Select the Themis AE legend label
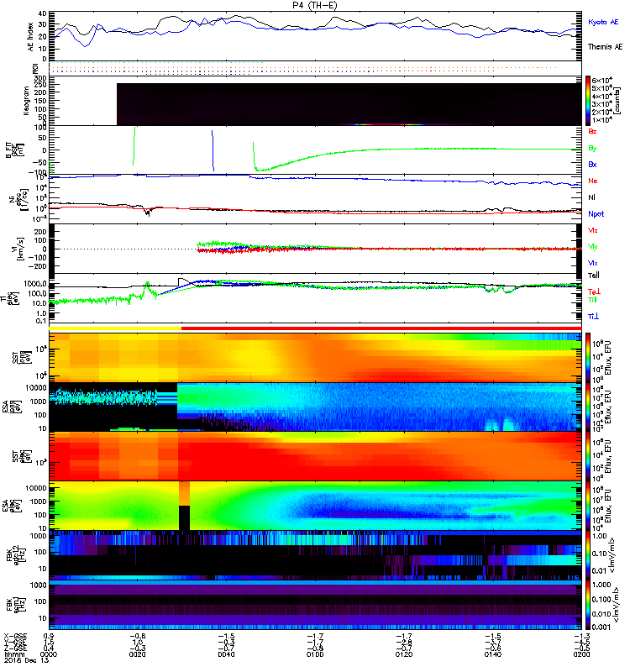Image resolution: width=630 pixels, height=672 pixels. click(605, 47)
